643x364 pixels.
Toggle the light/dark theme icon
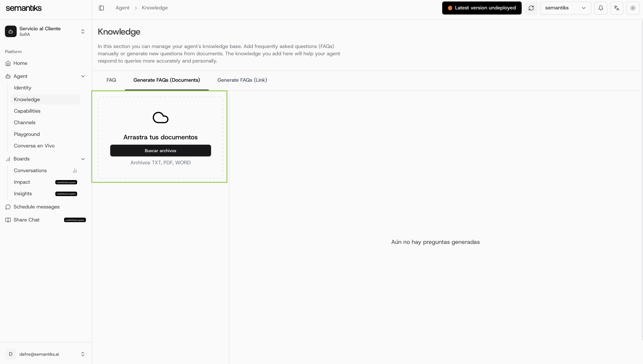(633, 8)
